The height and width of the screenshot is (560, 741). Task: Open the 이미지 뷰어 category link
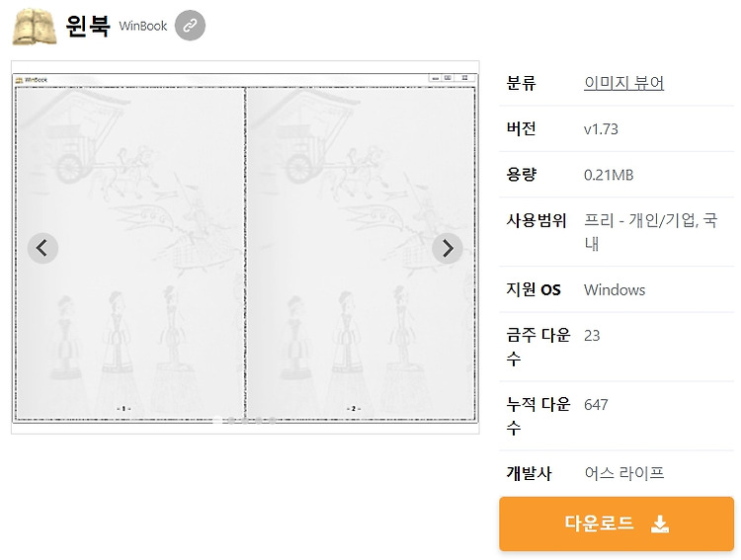623,83
